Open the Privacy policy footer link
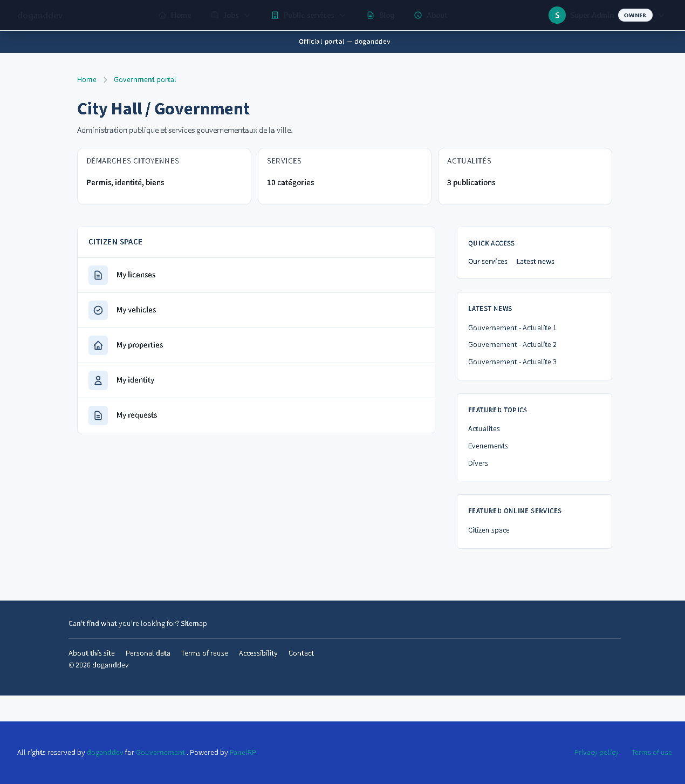The image size is (685, 784). (x=596, y=753)
